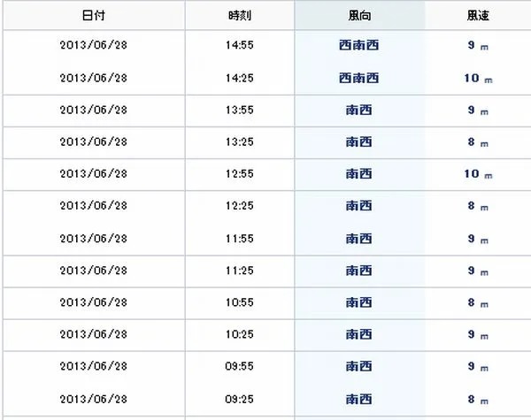The image size is (531, 420).
Task: Select the 13:55 time cell
Action: tap(240, 110)
